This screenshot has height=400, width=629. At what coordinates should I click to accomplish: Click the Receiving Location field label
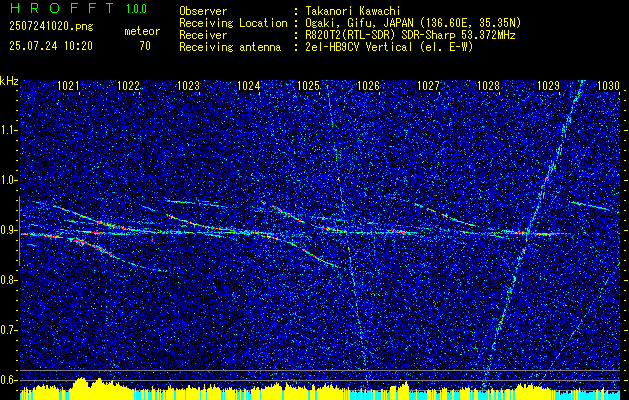point(233,23)
